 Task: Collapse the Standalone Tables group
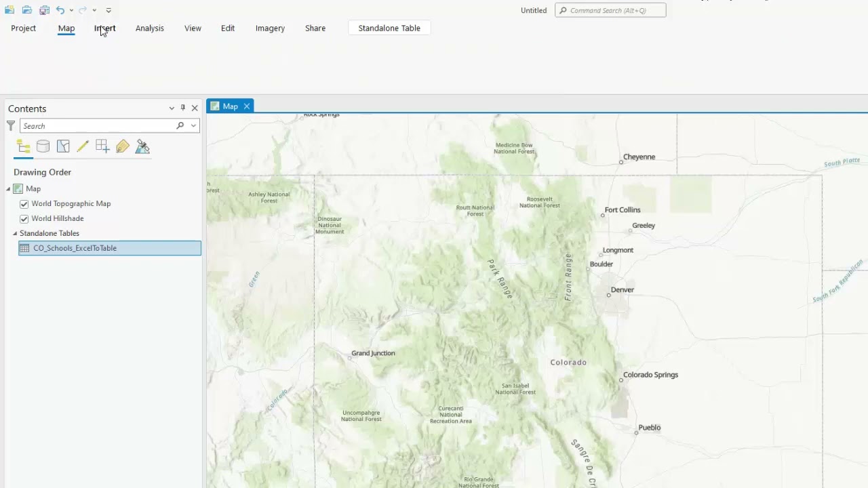click(15, 233)
